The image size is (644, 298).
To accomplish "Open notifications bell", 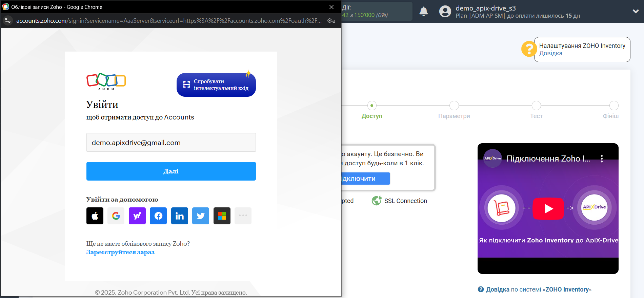I will click(x=424, y=12).
